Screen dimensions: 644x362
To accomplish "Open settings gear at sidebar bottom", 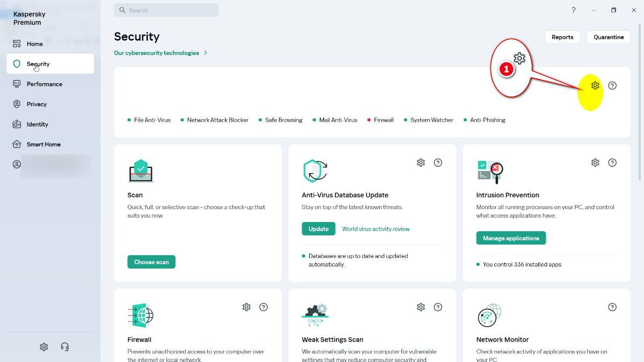I will [x=44, y=347].
